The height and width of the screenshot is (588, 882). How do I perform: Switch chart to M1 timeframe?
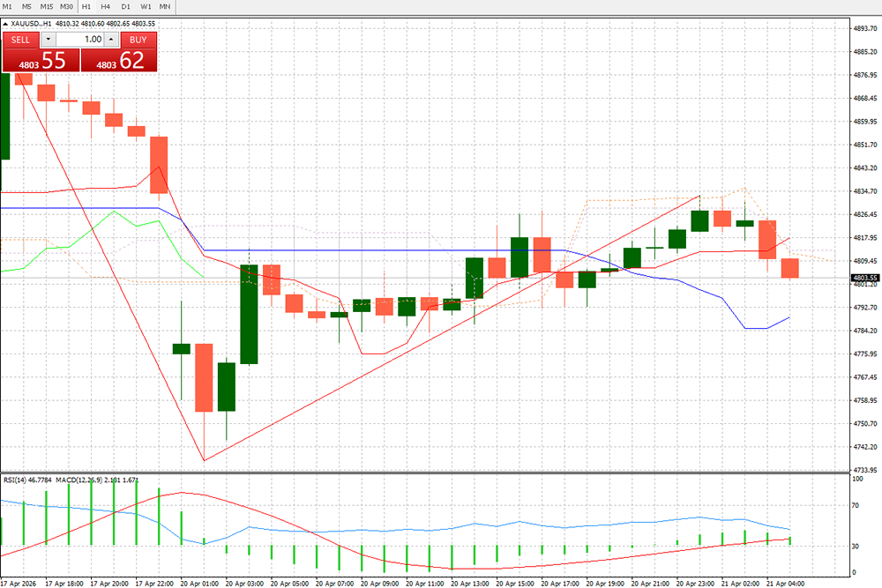[8, 6]
